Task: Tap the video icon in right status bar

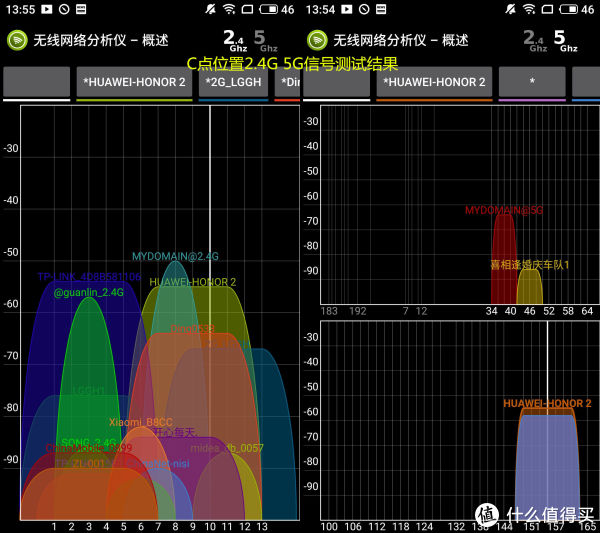Action: coord(347,9)
